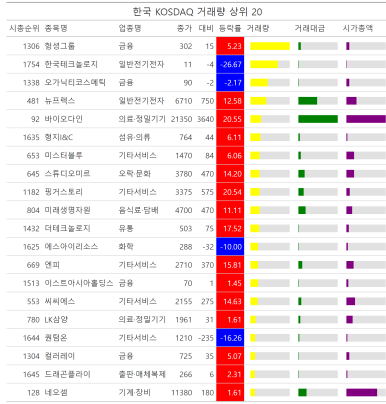Select the stock name 퀀텀온

tap(56, 338)
